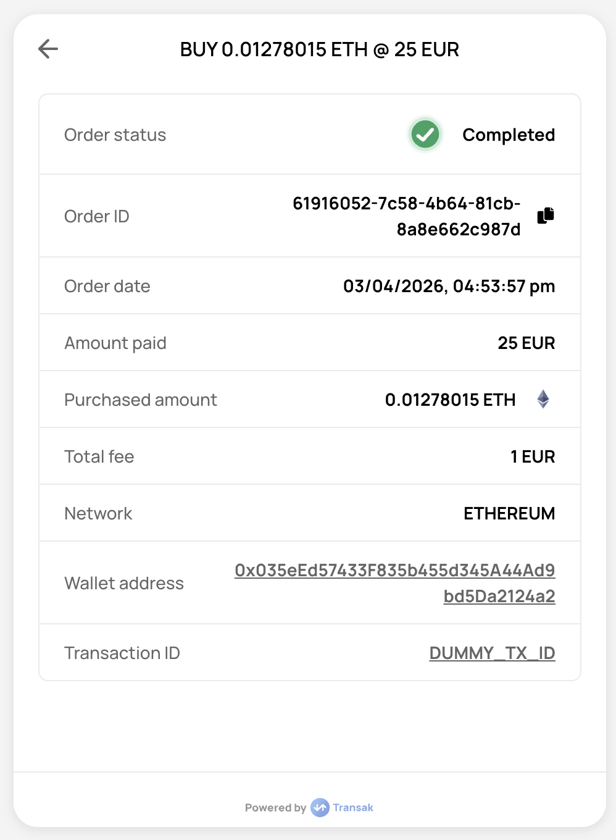The width and height of the screenshot is (616, 840).
Task: Go back using the left arrow
Action: [48, 49]
